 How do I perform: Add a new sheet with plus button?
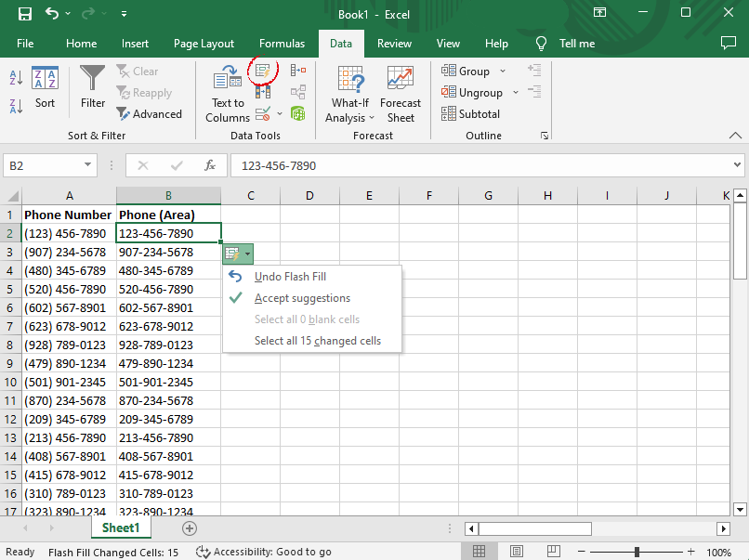click(190, 528)
